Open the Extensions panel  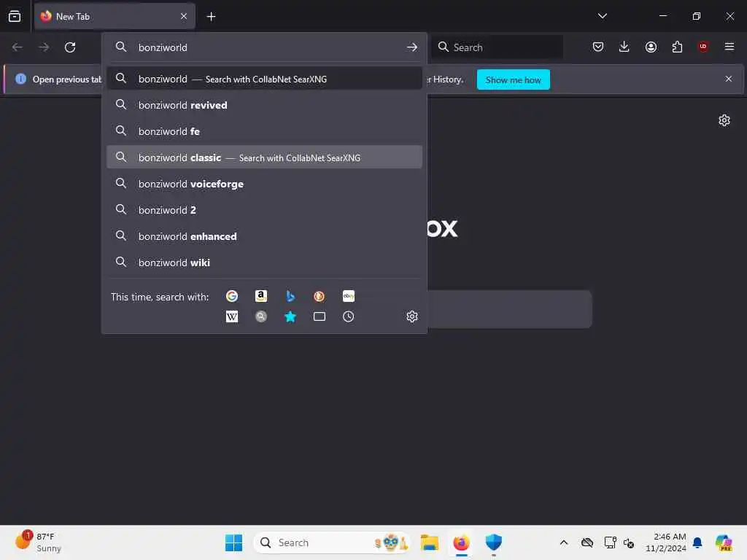[x=677, y=47]
